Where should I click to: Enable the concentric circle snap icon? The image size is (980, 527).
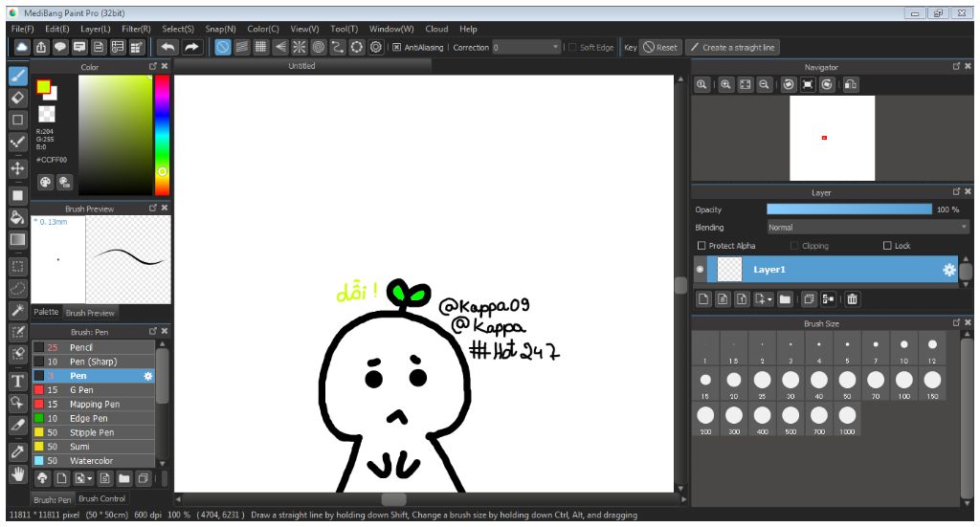click(x=319, y=47)
